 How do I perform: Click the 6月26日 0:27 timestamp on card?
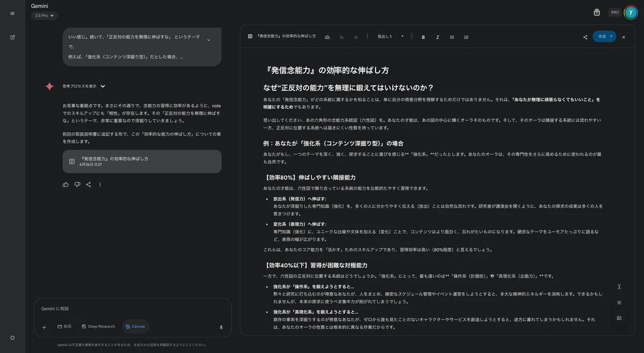point(91,164)
